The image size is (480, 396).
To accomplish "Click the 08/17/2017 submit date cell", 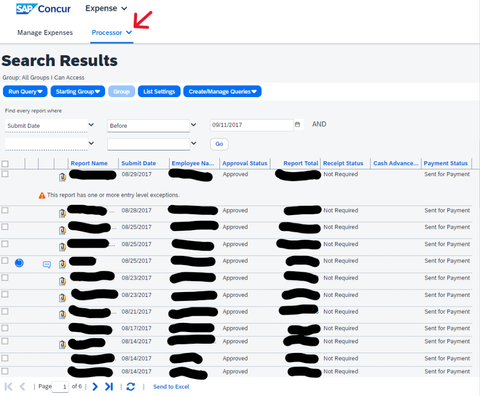I will (x=137, y=328).
